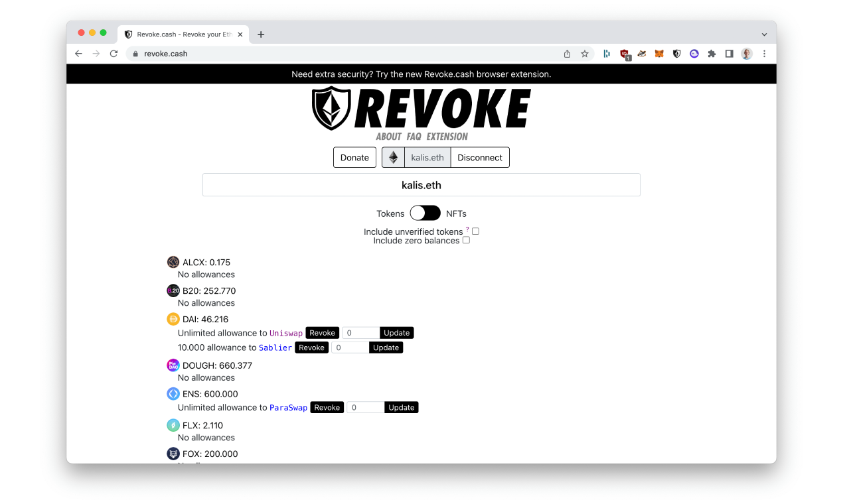Click the lock icon in the address bar
This screenshot has width=843, height=504.
(x=135, y=54)
